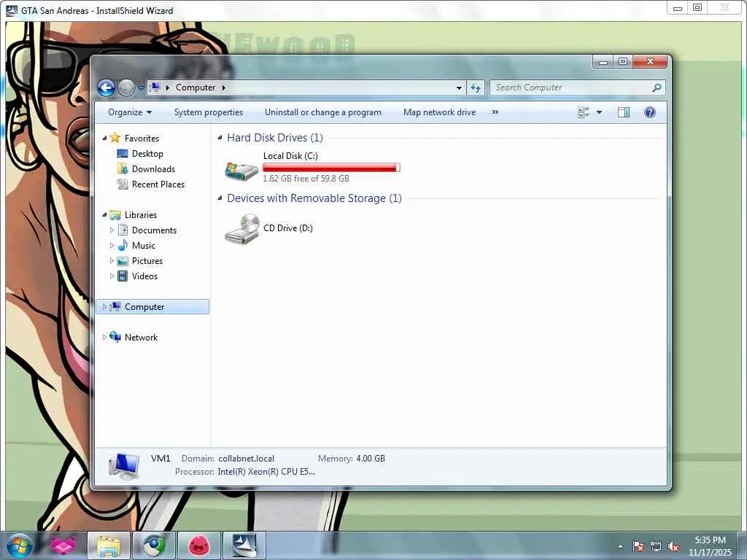Expand the Music library
Viewport: 747px width, 560px height.
[112, 246]
